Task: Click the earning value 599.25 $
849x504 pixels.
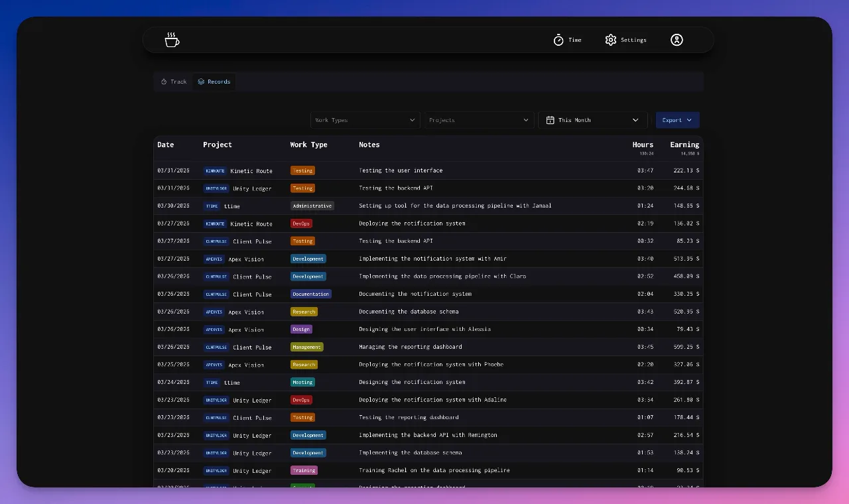Action: 687,347
